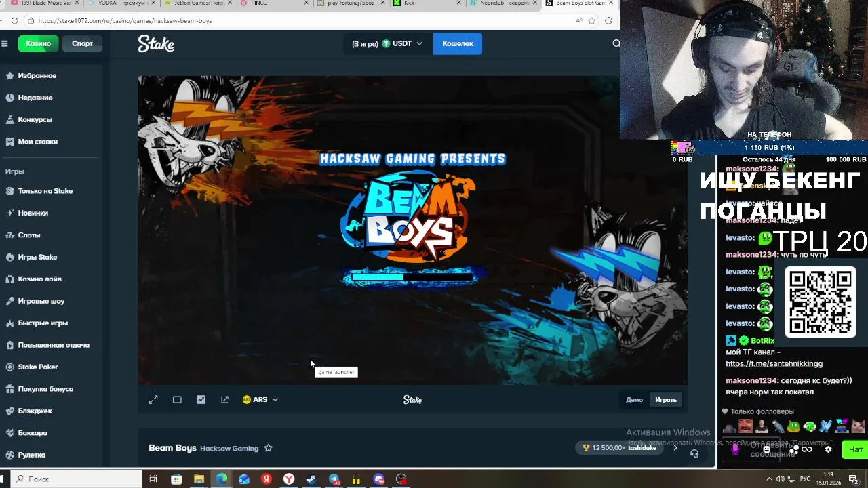
Task: Click the purple microphone icon in chat
Action: (735, 449)
